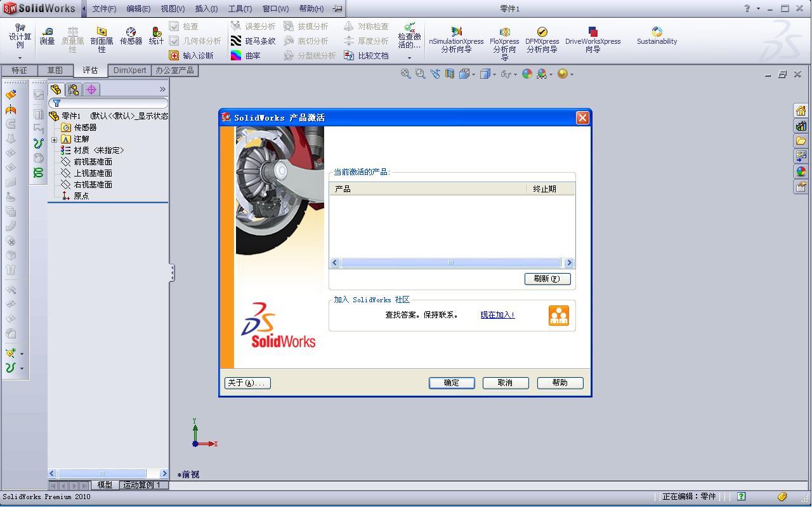The image size is (812, 508).
Task: Click the 传感器 sensor toolbar icon
Action: tap(131, 32)
